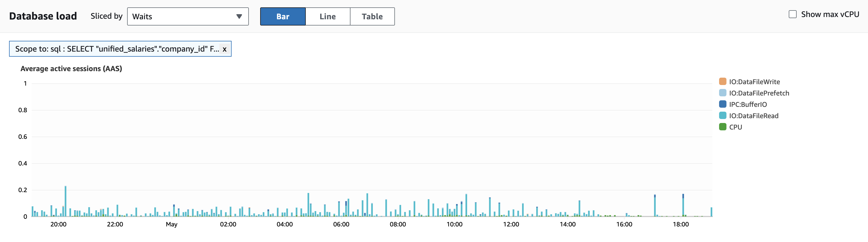Click the IO:DataFileWrite orange legend swatch
The height and width of the screenshot is (242, 868).
tap(722, 82)
